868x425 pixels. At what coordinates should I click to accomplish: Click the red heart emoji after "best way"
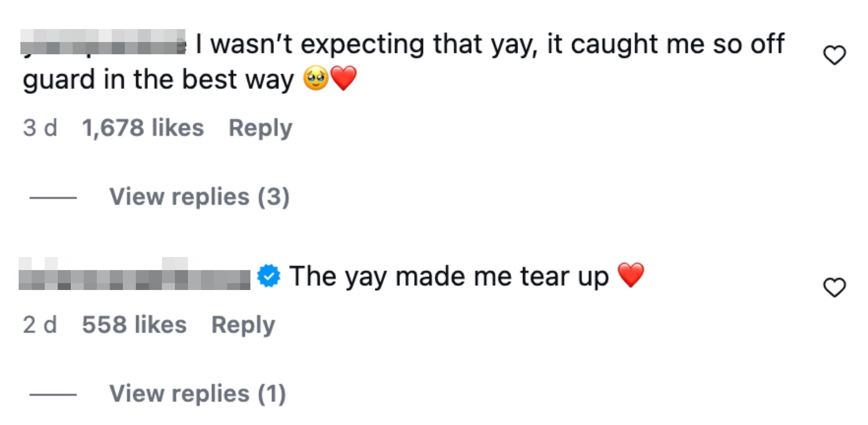click(x=344, y=78)
